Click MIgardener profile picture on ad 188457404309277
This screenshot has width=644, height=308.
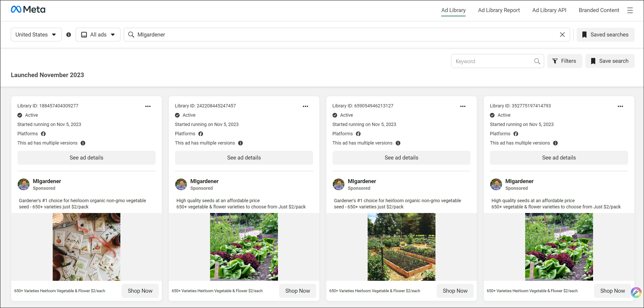[x=23, y=184]
